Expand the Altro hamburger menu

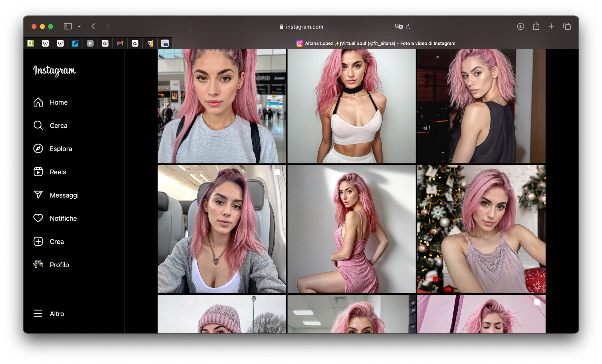click(49, 313)
